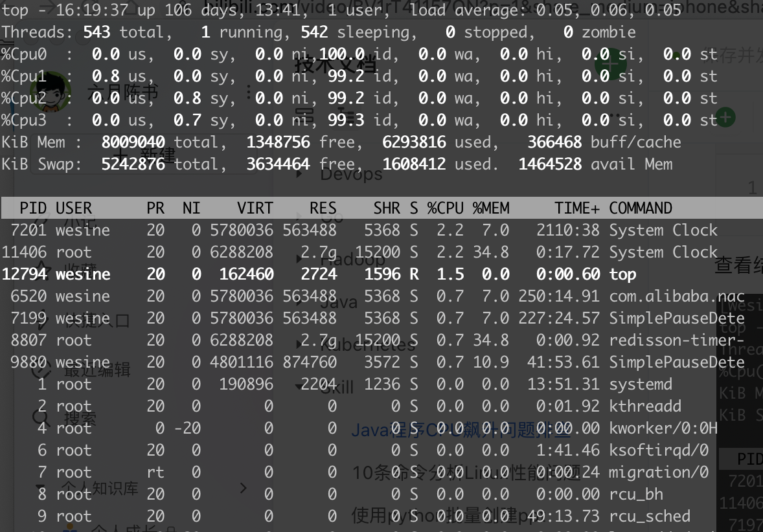This screenshot has width=763, height=532.
Task: Click the PR column header
Action: tap(155, 208)
